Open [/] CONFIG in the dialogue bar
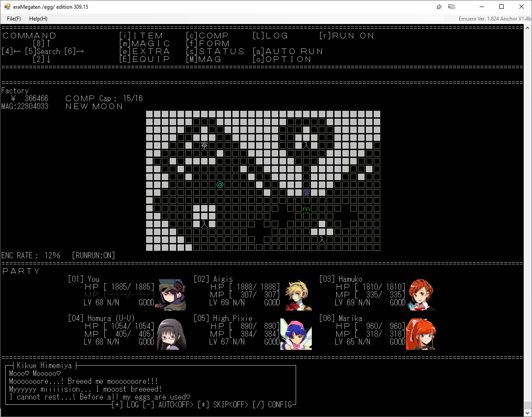The image size is (532, 417). pyautogui.click(x=274, y=405)
